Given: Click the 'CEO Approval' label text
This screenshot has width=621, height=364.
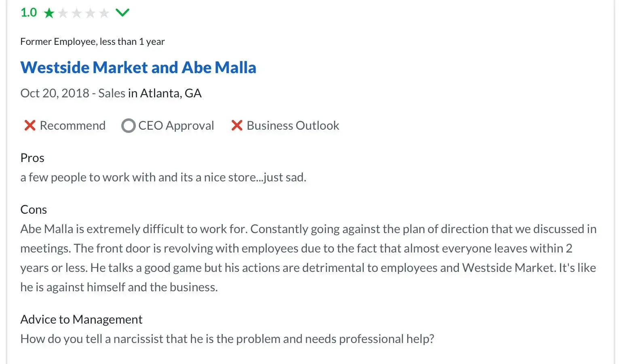Looking at the screenshot, I should point(176,126).
